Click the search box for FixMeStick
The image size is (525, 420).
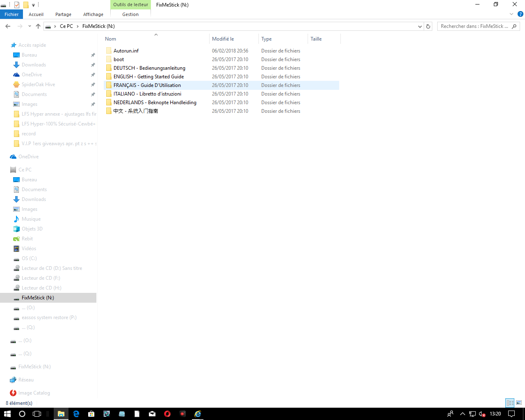(478, 26)
